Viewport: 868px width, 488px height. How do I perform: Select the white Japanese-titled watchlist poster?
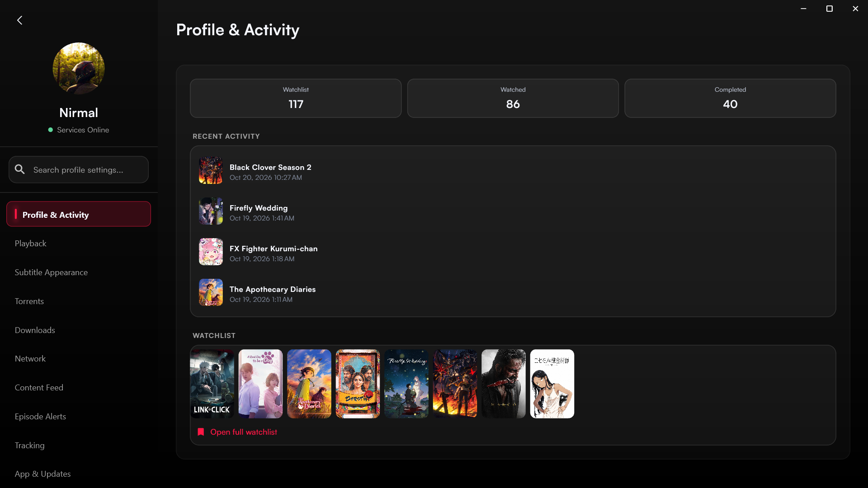[x=552, y=384]
